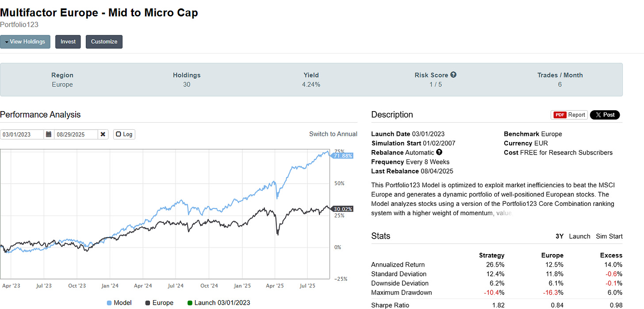Click the Standard Deviation row label
Screen dimensions: 644x309
pyautogui.click(x=399, y=274)
